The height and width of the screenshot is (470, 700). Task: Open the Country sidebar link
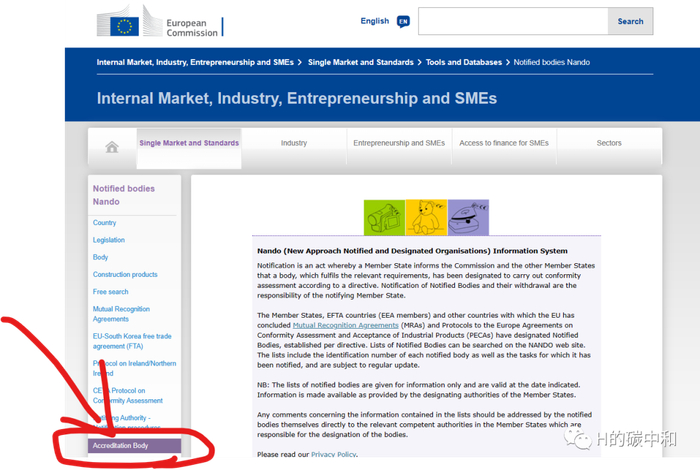[105, 223]
